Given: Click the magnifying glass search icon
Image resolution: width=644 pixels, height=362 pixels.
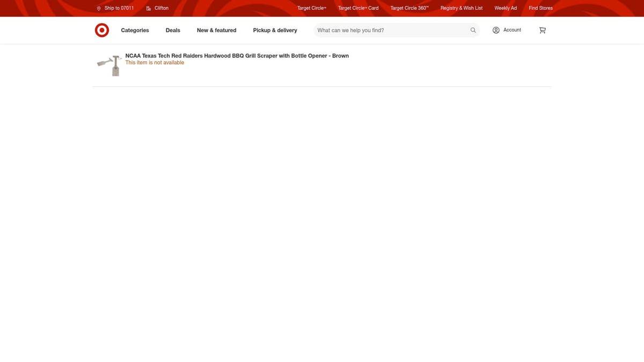Looking at the screenshot, I should tap(473, 31).
